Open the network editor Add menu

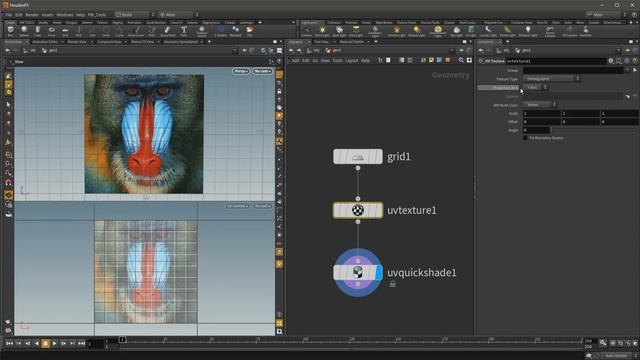pos(295,60)
